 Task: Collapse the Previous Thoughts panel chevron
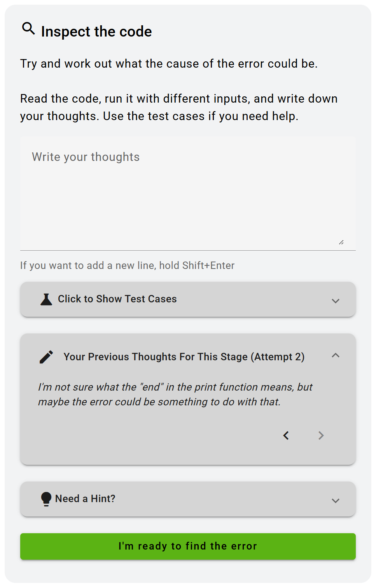coord(336,356)
